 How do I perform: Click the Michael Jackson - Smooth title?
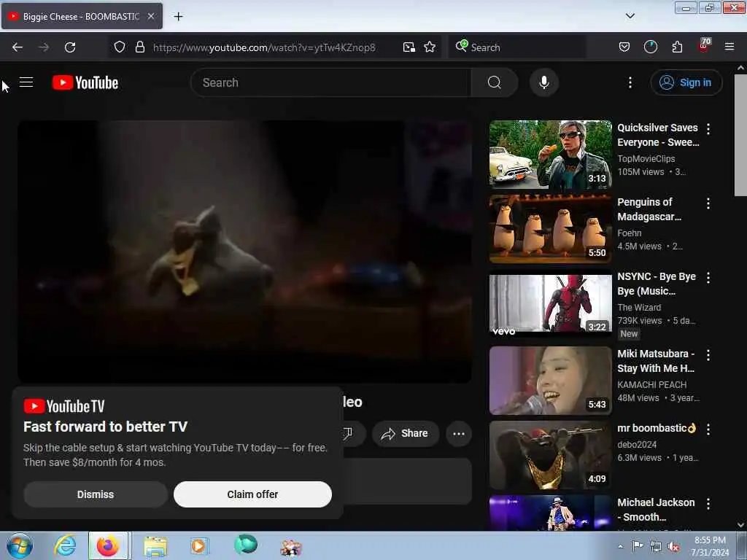pyautogui.click(x=656, y=510)
